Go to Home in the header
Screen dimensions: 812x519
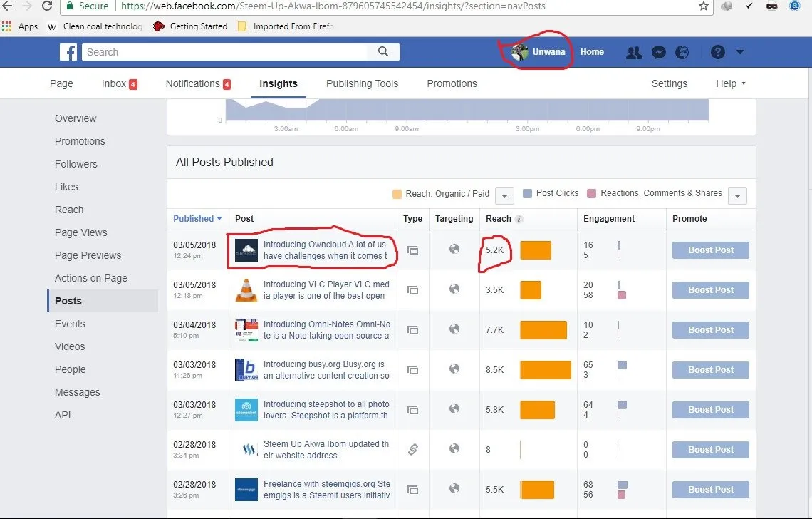tap(592, 52)
